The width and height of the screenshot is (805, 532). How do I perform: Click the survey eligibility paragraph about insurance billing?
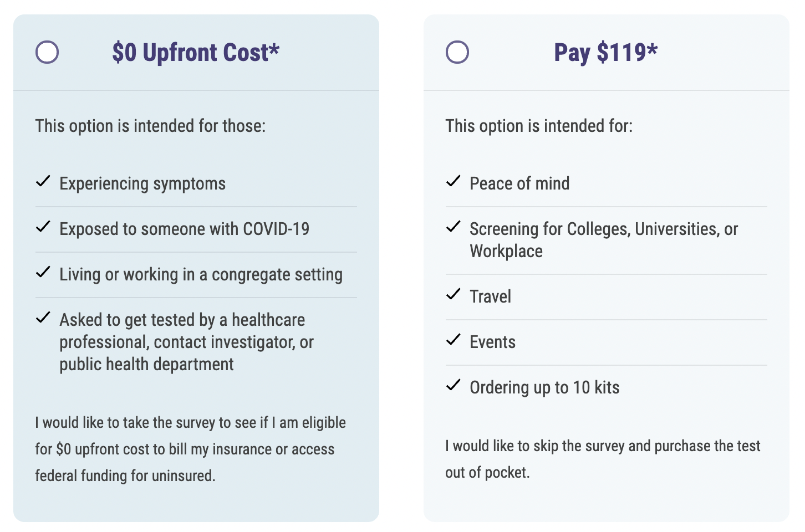click(x=190, y=449)
